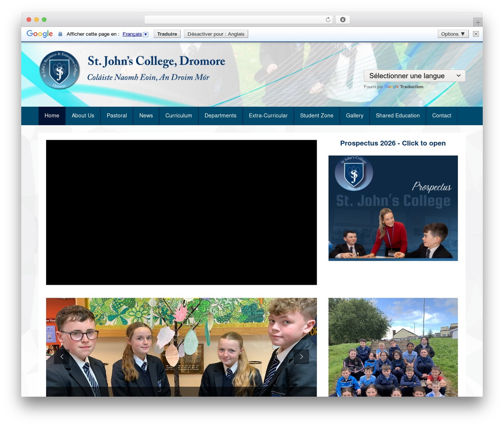This screenshot has height=427, width=504.
Task: Open the Student Zone menu
Action: (x=317, y=116)
